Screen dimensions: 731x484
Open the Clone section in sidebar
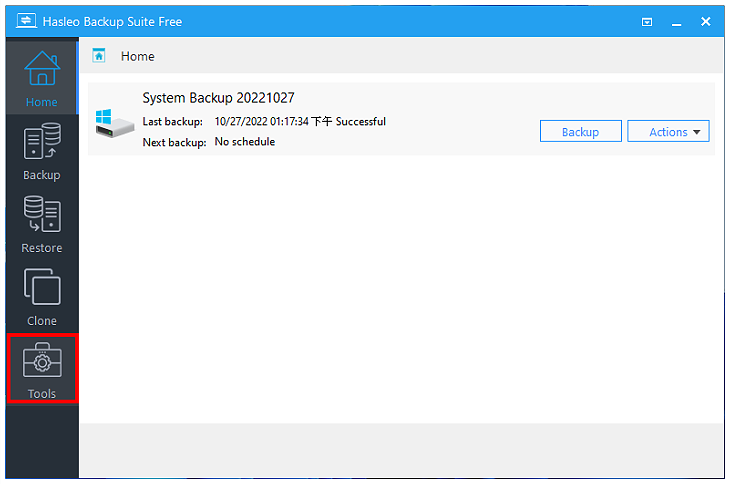coord(42,297)
